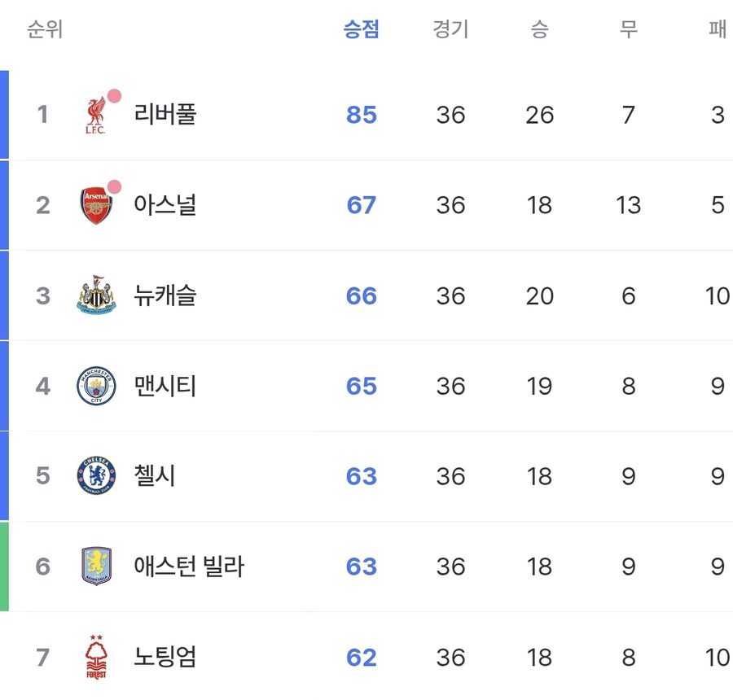Click the Aston Villa club badge

97,567
